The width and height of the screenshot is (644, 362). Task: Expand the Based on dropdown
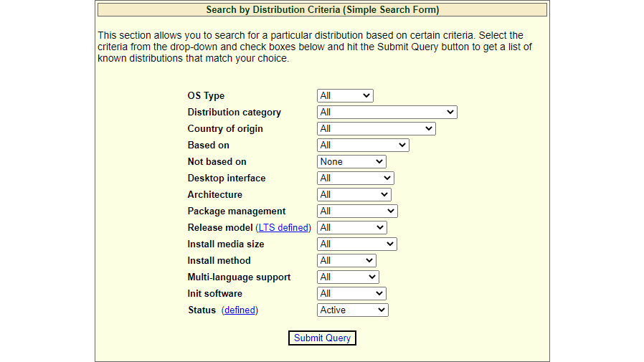tap(363, 145)
